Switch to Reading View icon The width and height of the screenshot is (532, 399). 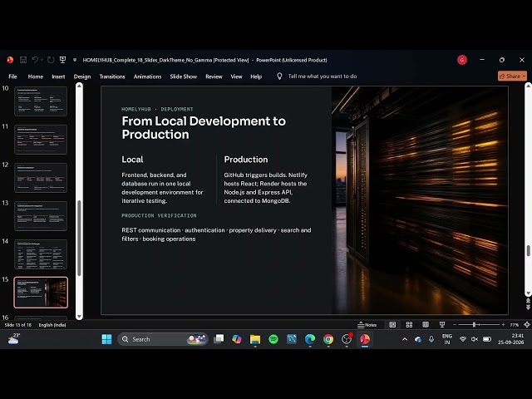(426, 325)
